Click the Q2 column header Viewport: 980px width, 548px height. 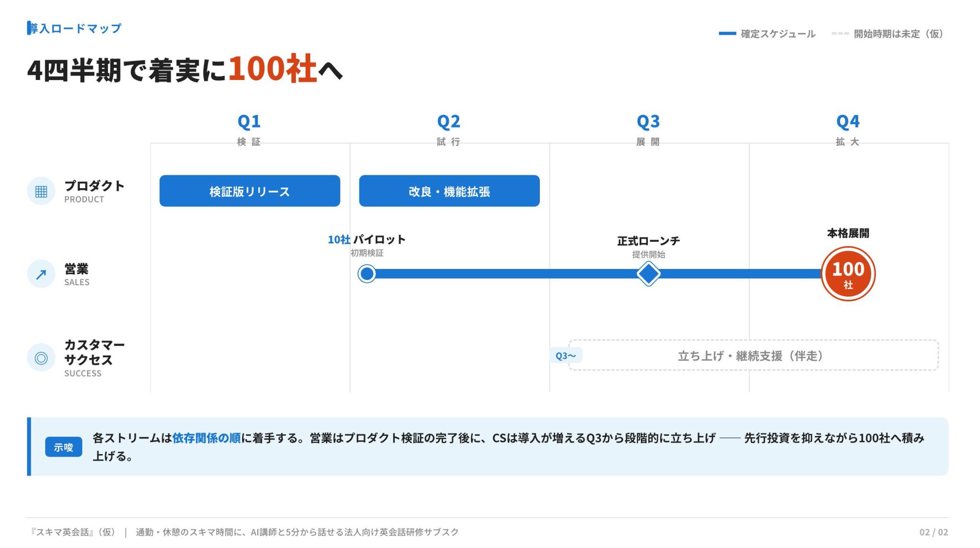point(448,122)
